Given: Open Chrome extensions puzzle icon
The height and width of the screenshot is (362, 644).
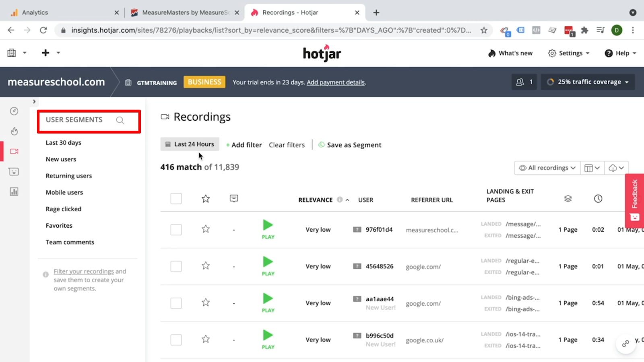Looking at the screenshot, I should pyautogui.click(x=584, y=30).
